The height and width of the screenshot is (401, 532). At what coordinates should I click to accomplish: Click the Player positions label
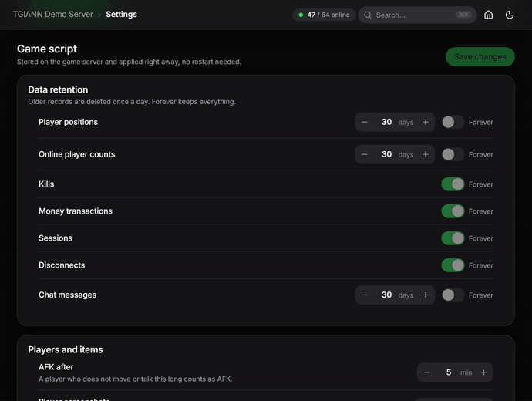(68, 122)
